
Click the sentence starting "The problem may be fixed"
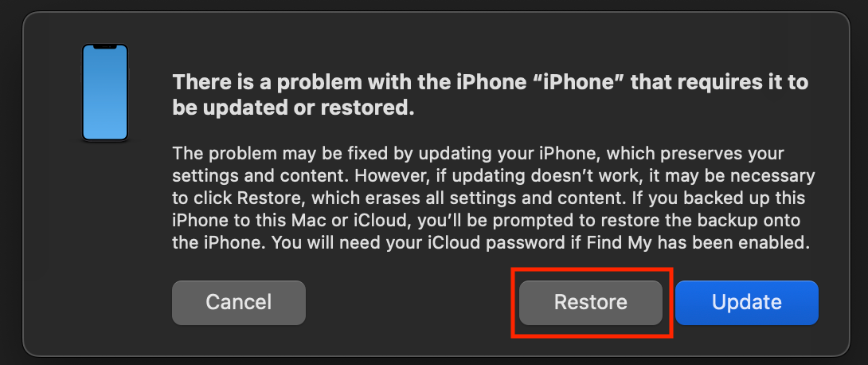479,153
